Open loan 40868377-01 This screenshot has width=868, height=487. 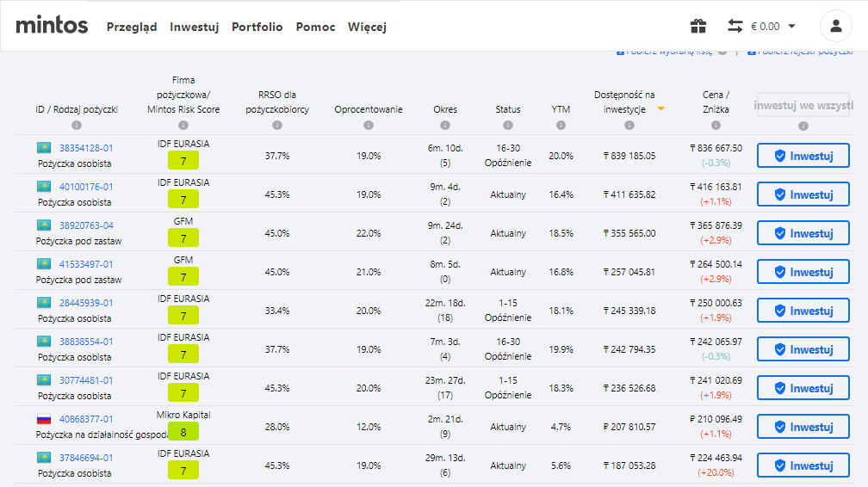point(86,419)
